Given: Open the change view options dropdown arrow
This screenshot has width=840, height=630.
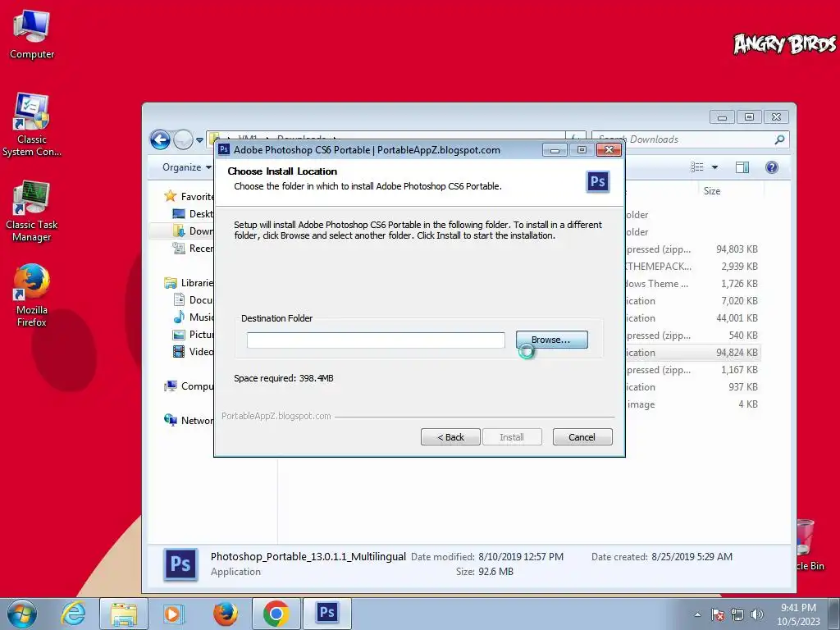Looking at the screenshot, I should coord(714,167).
